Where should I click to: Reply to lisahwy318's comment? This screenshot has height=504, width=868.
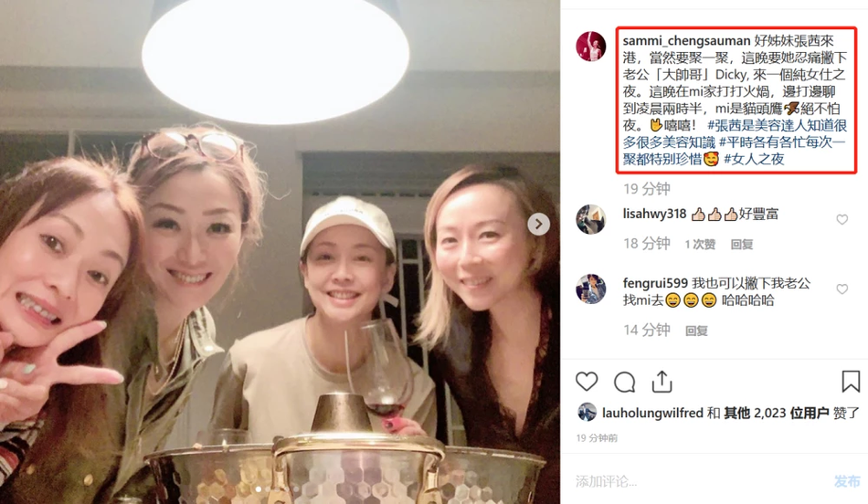742,245
